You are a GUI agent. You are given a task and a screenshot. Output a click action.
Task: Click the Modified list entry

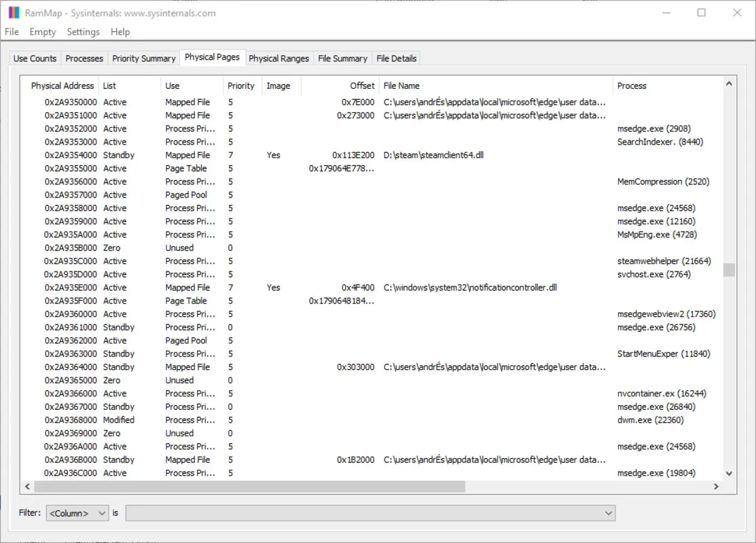119,420
